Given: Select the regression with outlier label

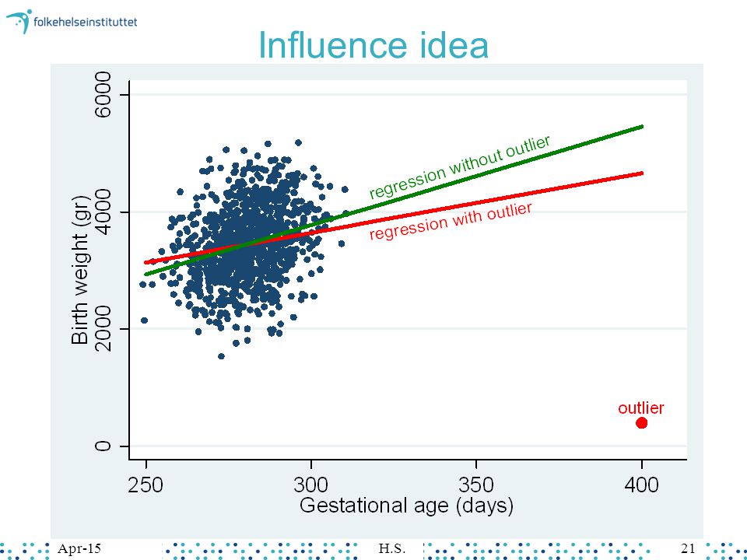Looking at the screenshot, I should pos(451,222).
